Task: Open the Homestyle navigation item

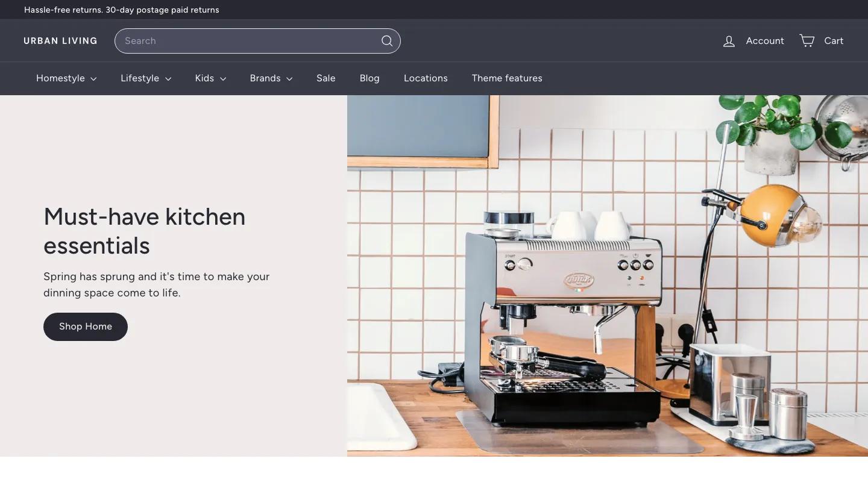Action: coord(66,78)
